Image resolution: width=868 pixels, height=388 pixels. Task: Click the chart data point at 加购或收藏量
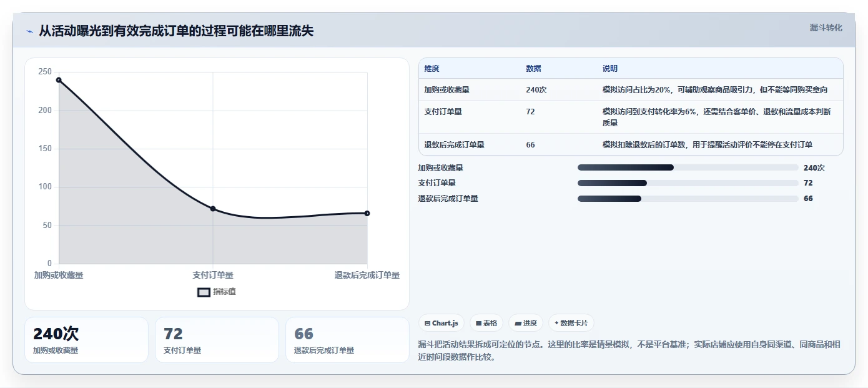click(x=59, y=80)
